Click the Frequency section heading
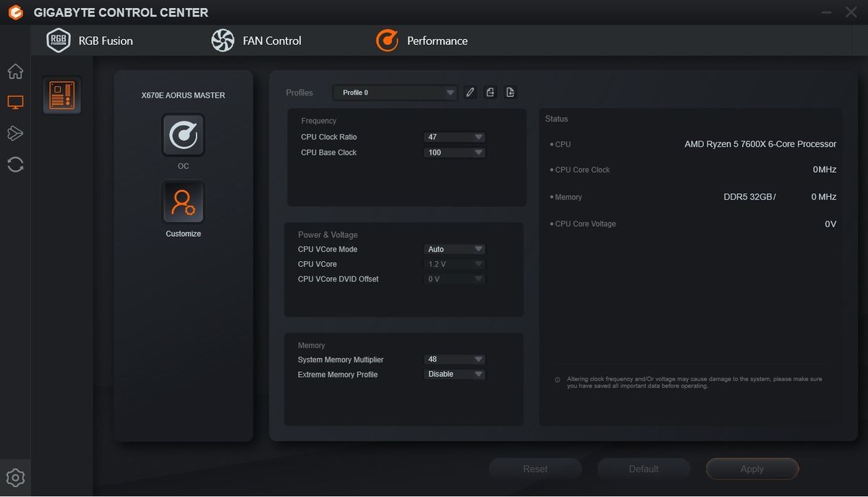 click(x=319, y=121)
